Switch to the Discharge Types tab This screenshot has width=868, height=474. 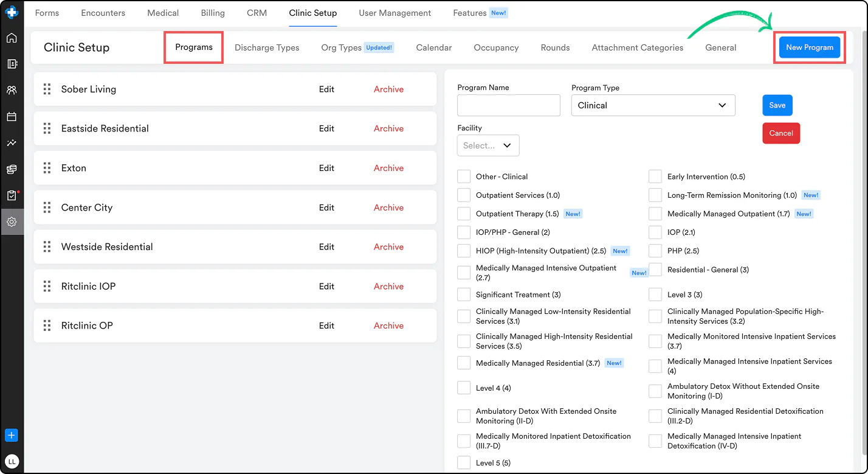point(267,47)
